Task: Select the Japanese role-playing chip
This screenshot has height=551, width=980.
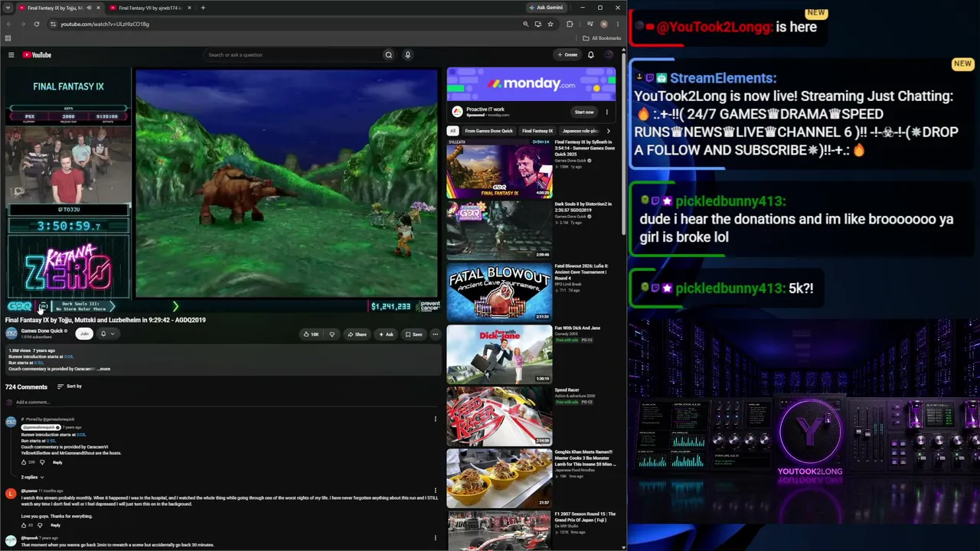Action: pyautogui.click(x=580, y=131)
